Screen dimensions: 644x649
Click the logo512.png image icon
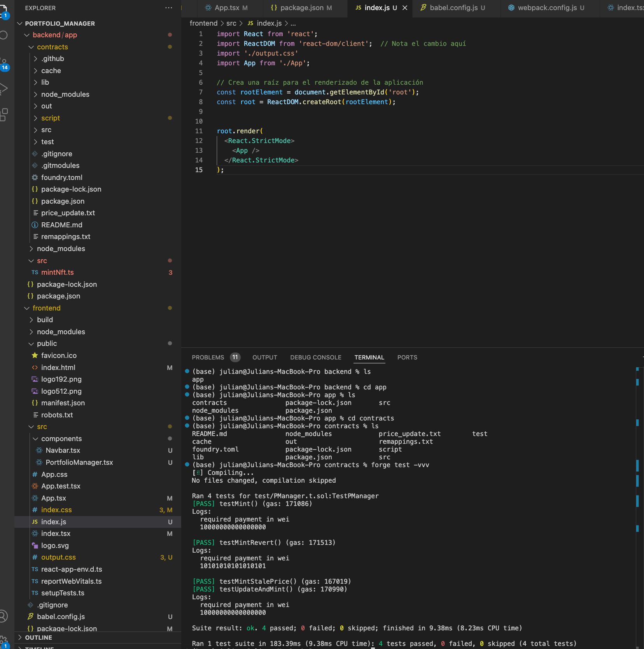35,391
